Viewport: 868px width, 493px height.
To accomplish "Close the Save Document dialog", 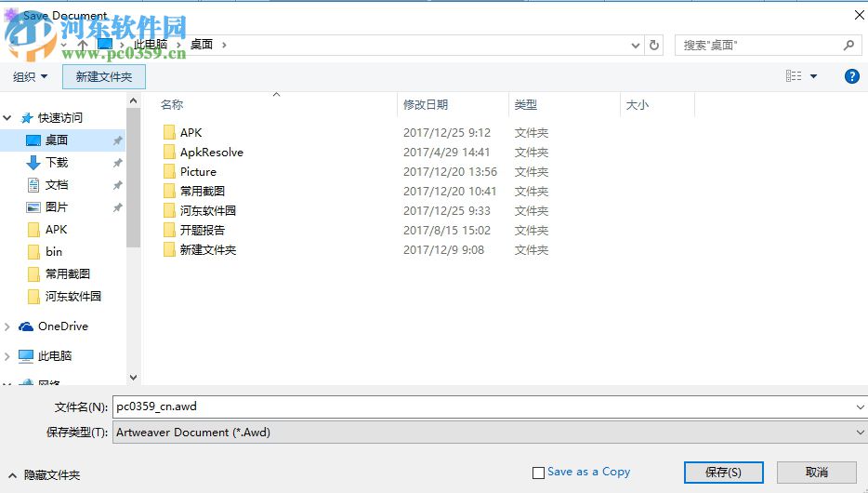I will coord(859,15).
